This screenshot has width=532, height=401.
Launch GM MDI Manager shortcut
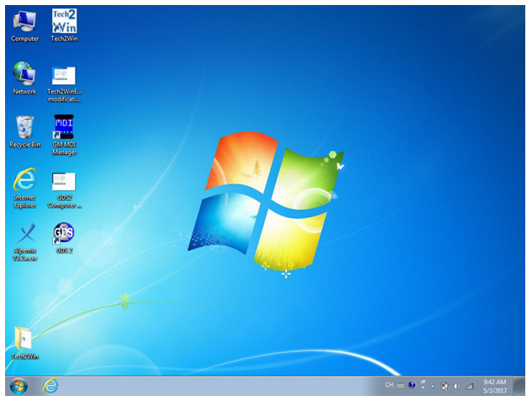coord(64,135)
